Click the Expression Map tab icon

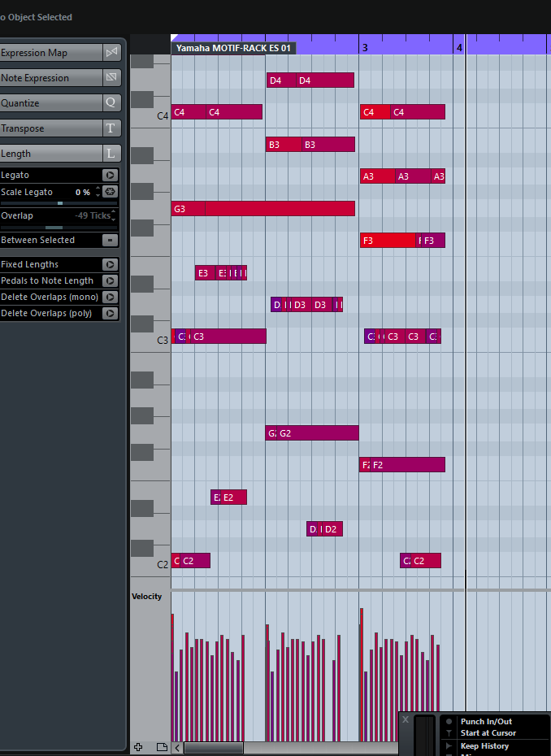pos(111,53)
